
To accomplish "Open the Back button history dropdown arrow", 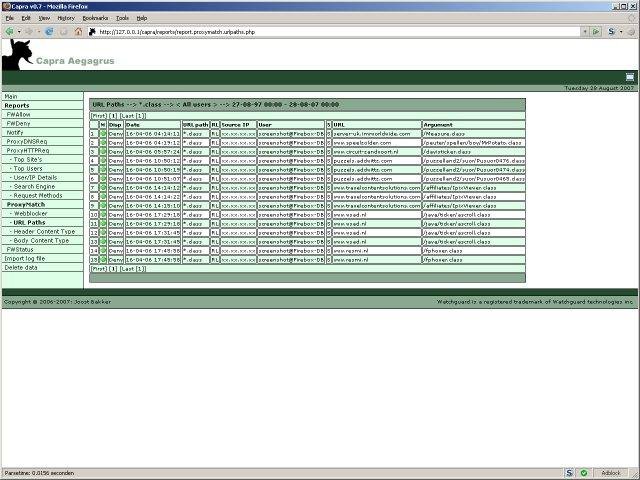I will (19, 31).
